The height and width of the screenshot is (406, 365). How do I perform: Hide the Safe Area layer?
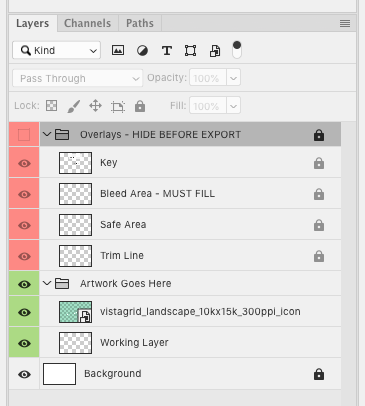click(24, 225)
